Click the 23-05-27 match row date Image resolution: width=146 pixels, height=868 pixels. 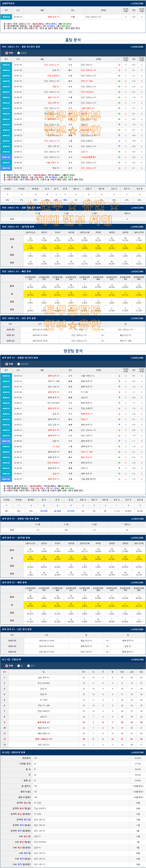(x=18, y=419)
